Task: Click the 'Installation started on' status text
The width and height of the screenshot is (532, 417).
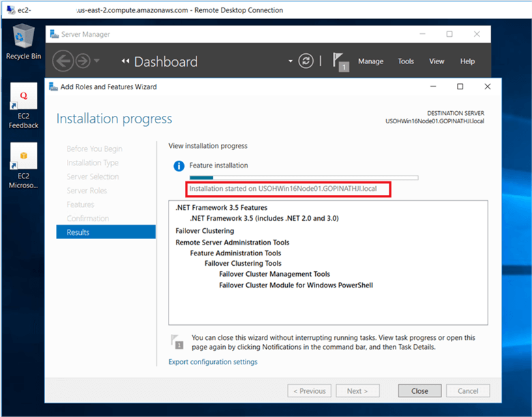Action: pos(283,189)
